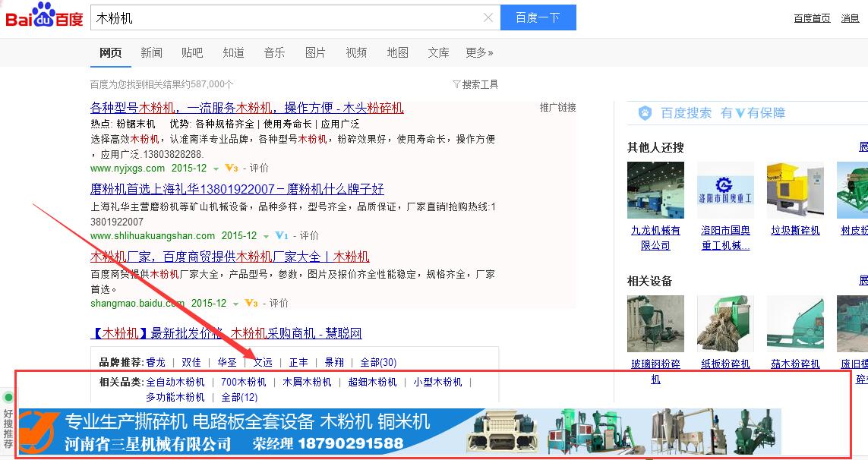
Task: Click the Baidu search guarantee shield icon
Action: click(645, 113)
